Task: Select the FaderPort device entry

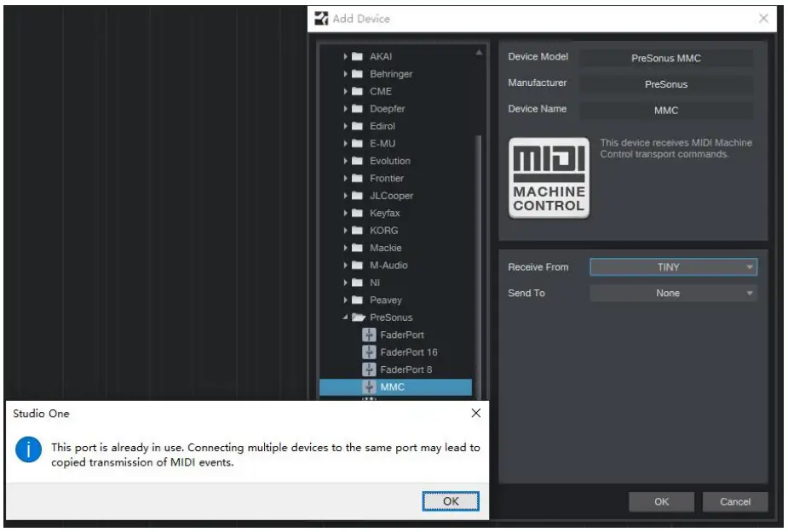Action: point(402,335)
